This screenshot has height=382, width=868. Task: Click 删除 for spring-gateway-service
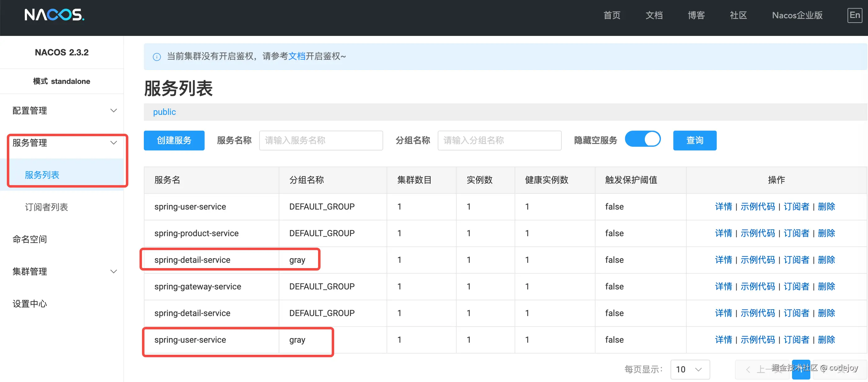point(826,286)
